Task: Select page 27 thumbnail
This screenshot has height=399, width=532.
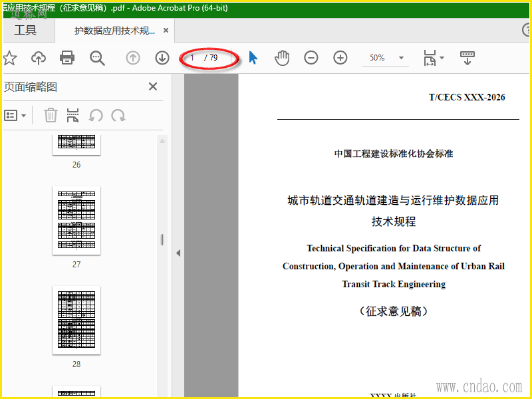Action: coord(76,221)
